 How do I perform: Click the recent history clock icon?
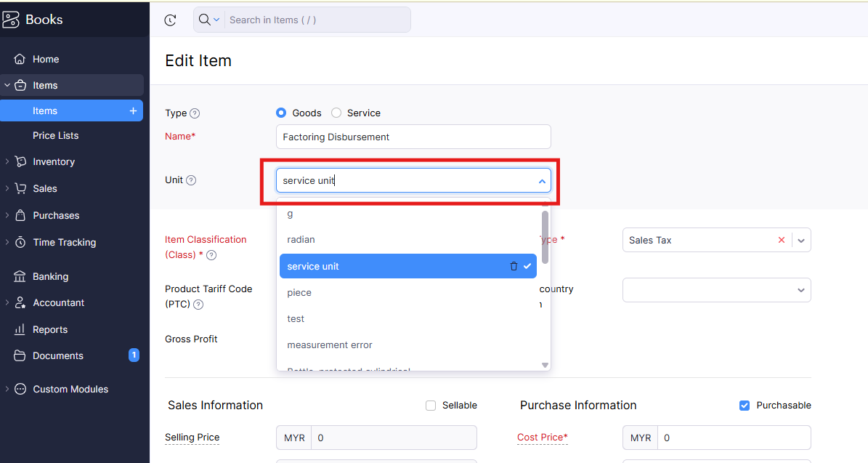click(x=170, y=20)
